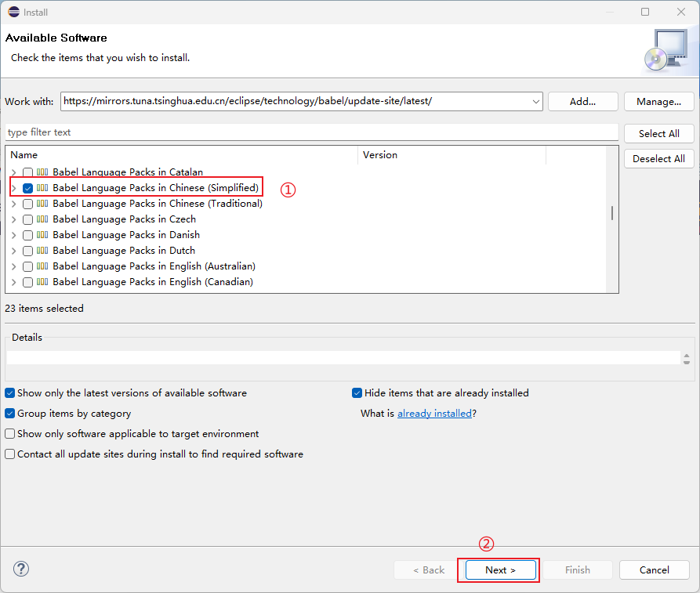Click the category icon beside the Czech pack
The image size is (700, 593).
(x=42, y=219)
